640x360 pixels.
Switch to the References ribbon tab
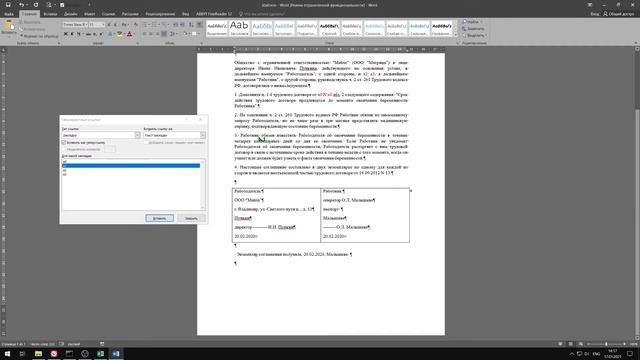[x=109, y=14]
